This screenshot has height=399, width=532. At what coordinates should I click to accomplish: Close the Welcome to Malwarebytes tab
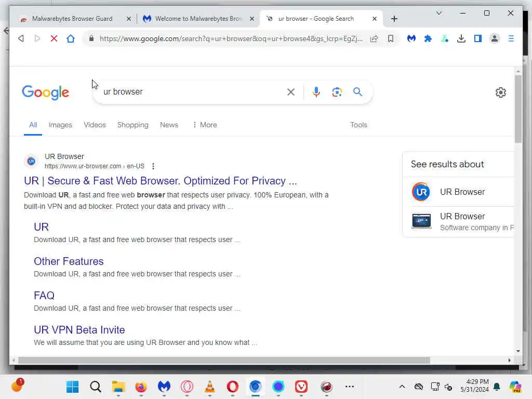pos(252,19)
